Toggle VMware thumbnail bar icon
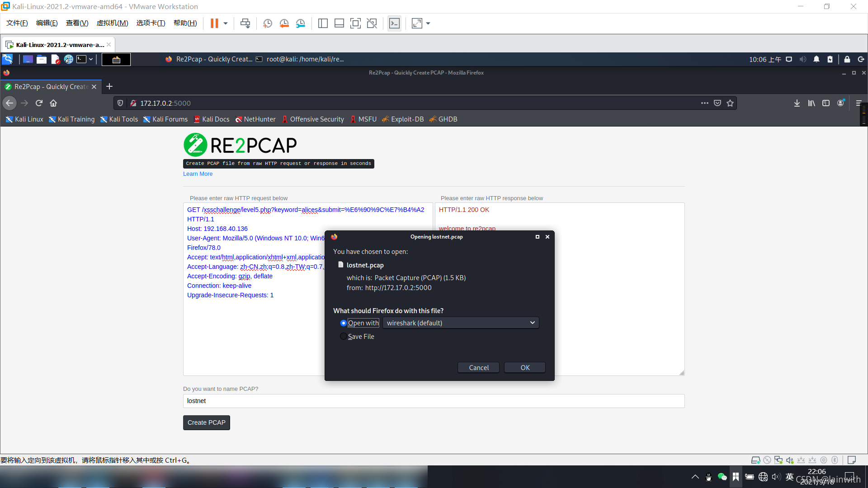This screenshot has height=488, width=868. click(339, 23)
